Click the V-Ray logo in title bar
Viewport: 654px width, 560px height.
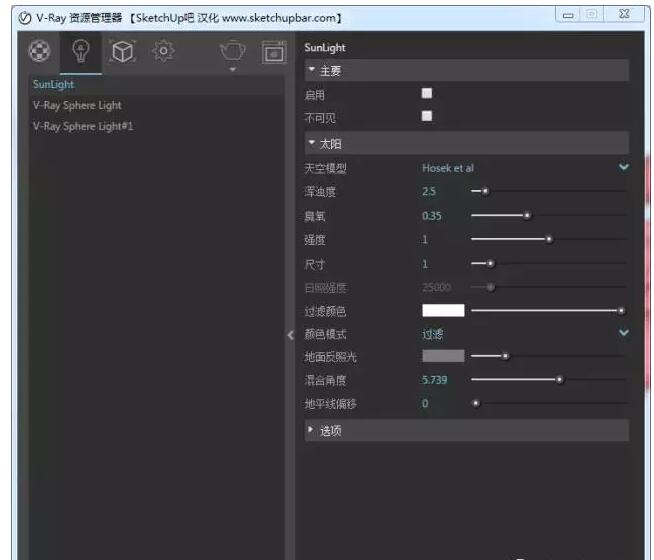pyautogui.click(x=25, y=18)
